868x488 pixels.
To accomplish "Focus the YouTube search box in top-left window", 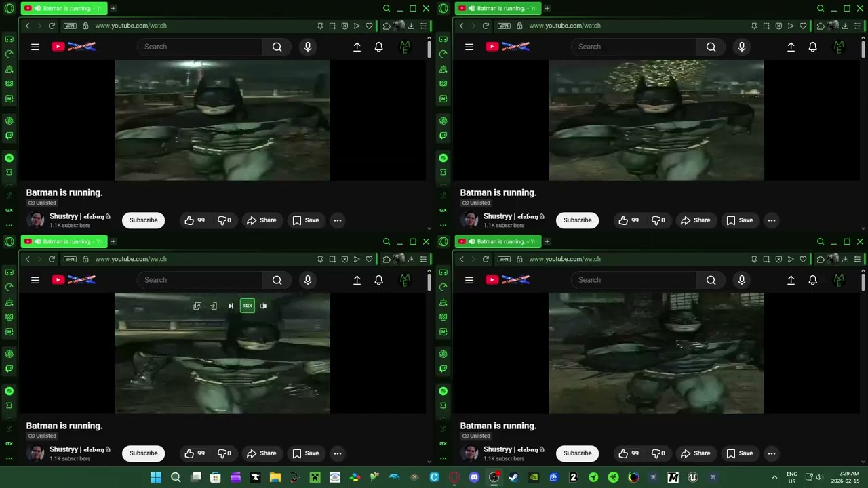I will [200, 47].
